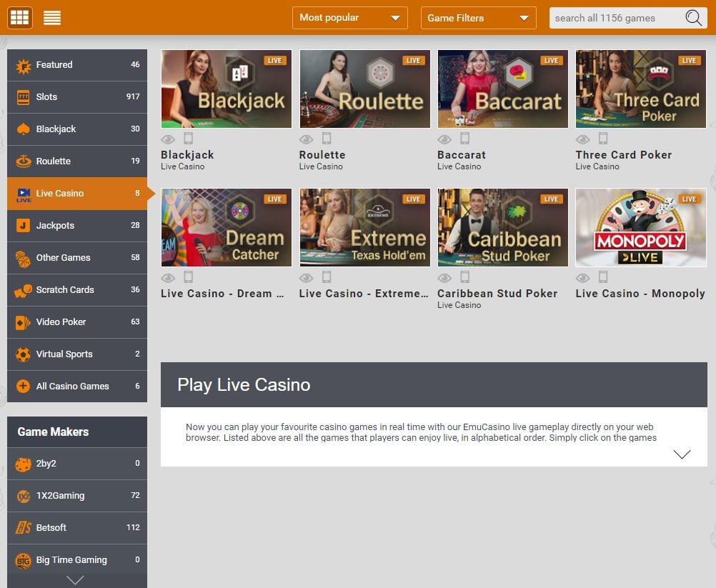Click the Scratch Cards icon

click(x=22, y=290)
